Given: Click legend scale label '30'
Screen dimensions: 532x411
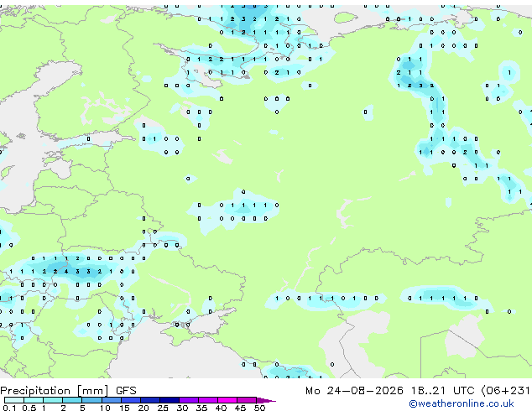Looking at the screenshot, I should [x=182, y=408].
